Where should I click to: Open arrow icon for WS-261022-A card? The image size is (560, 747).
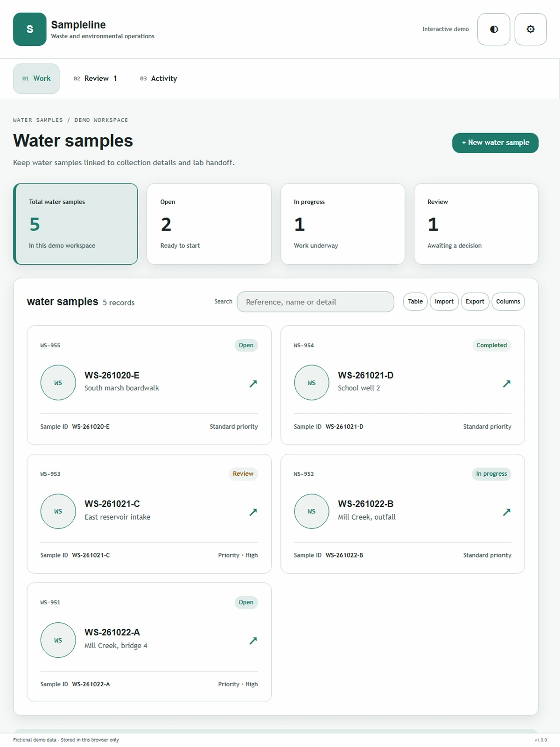coord(253,640)
